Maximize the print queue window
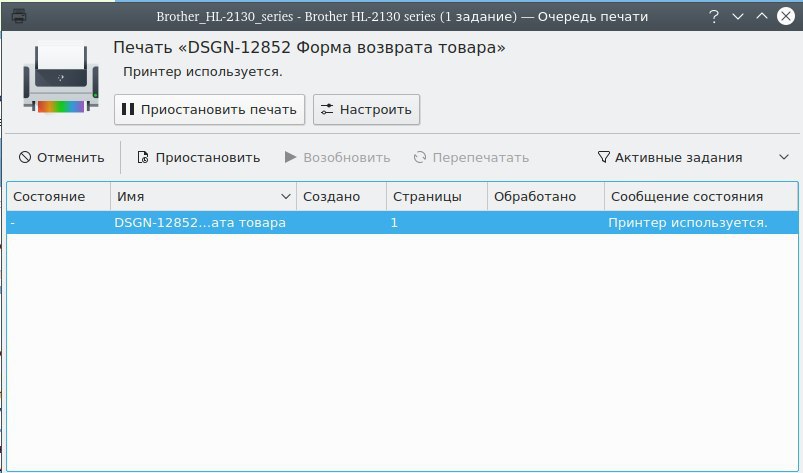803x473 pixels. [x=762, y=16]
